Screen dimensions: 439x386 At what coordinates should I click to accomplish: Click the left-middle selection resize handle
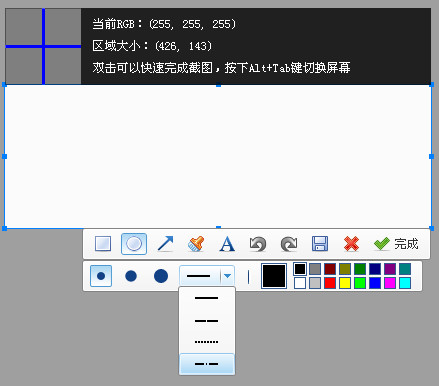click(x=4, y=156)
